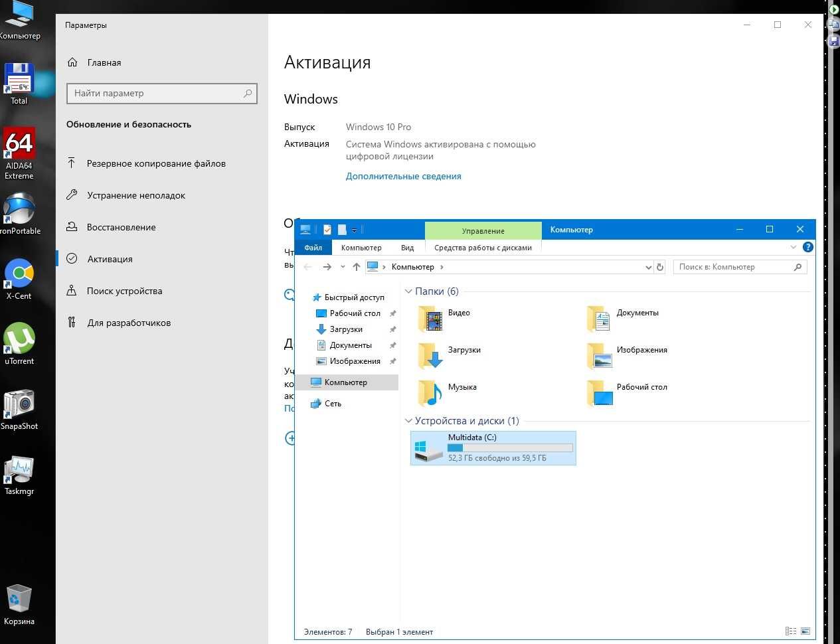This screenshot has height=644, width=840.
Task: Select Документы in quick access list
Action: pos(351,345)
